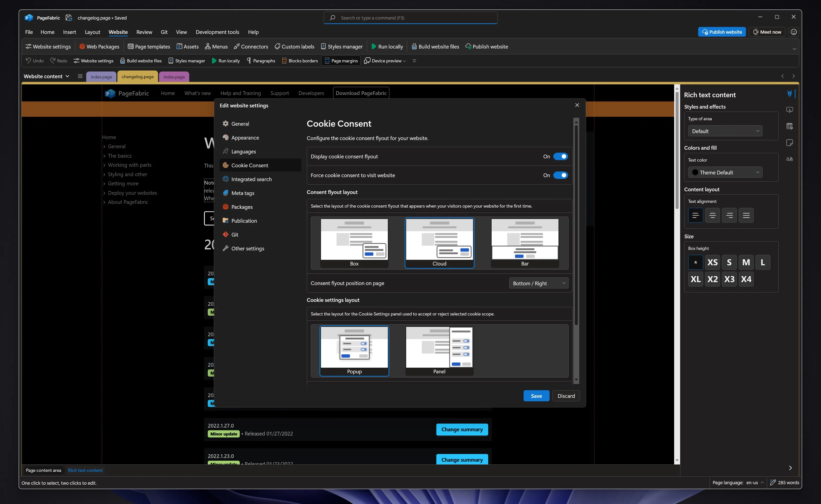This screenshot has width=821, height=504.
Task: Toggle Display cookie consent flyout switch
Action: (560, 156)
